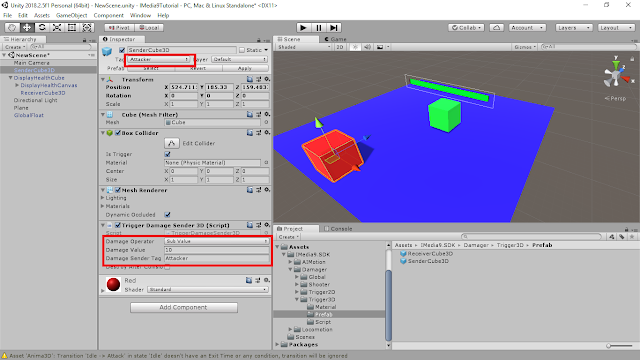The width and height of the screenshot is (640, 360).
Task: Open the Window menu
Action: coord(140,15)
